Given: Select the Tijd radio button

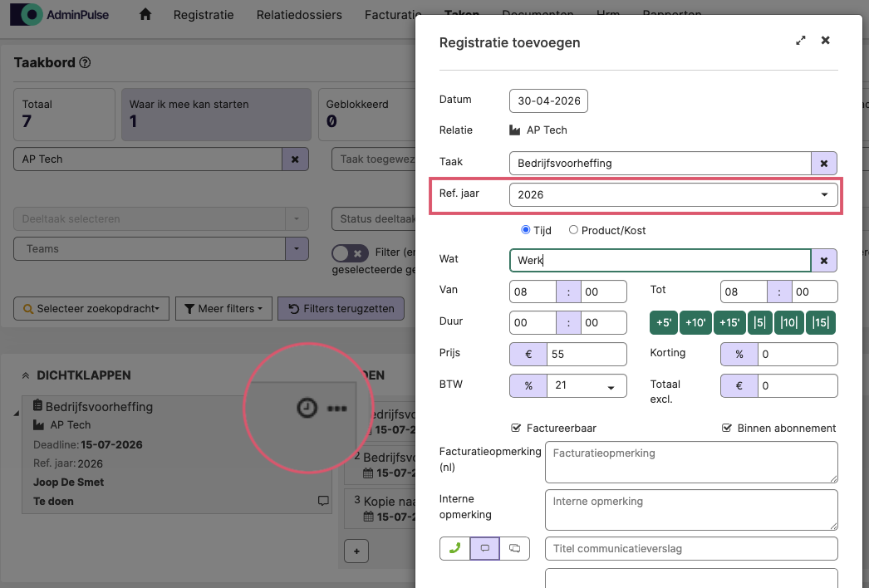Looking at the screenshot, I should click(x=525, y=229).
